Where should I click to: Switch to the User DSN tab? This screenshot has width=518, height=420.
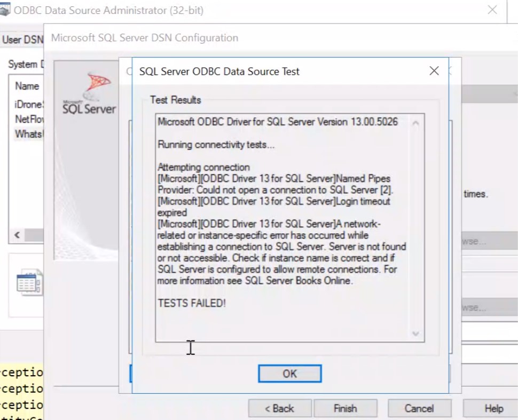(x=22, y=39)
